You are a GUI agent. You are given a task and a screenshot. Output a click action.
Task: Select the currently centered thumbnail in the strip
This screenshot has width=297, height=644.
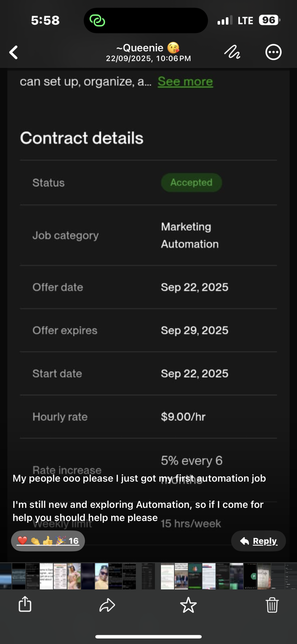148,576
